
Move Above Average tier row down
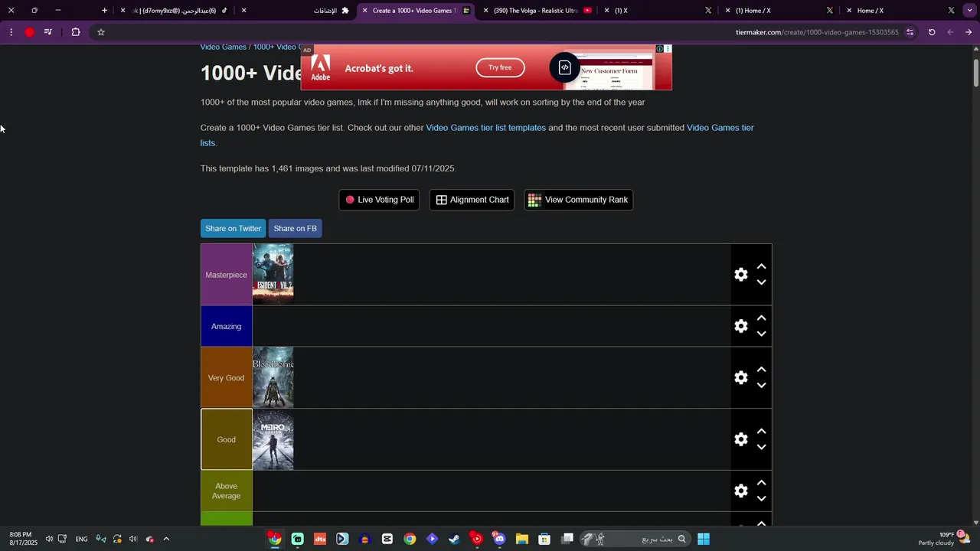point(761,498)
